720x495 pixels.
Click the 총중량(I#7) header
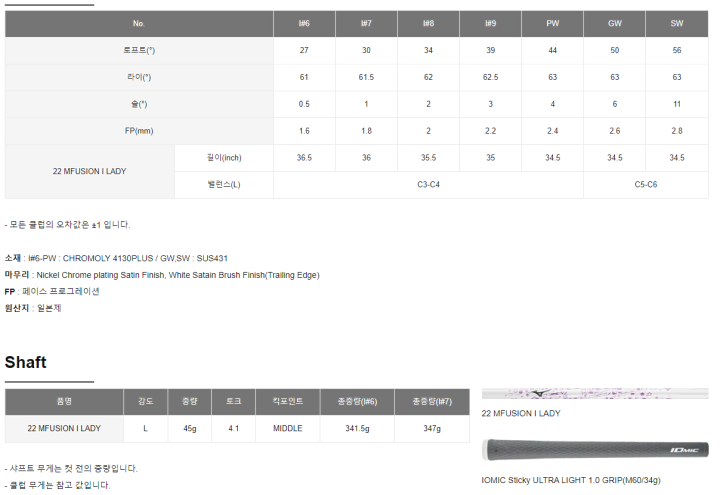tap(432, 402)
